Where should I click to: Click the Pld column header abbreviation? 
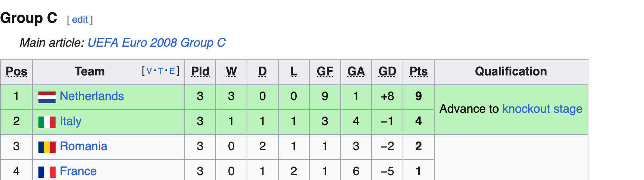[x=200, y=71]
